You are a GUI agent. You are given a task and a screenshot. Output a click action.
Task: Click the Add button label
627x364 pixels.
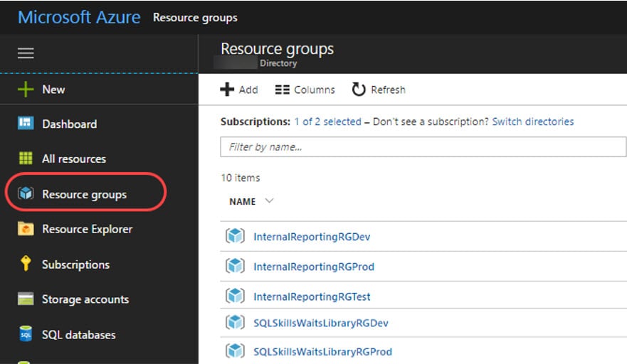[x=248, y=90]
